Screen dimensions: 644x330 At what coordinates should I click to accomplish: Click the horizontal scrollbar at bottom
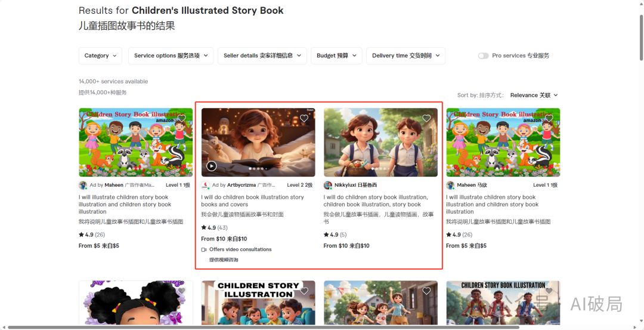pos(263,327)
